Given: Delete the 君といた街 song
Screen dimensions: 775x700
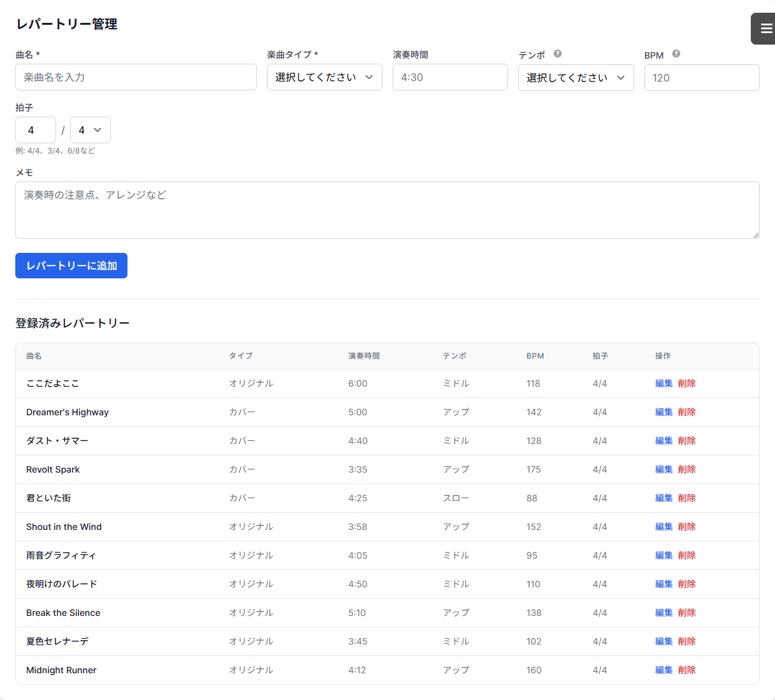Looking at the screenshot, I should [686, 498].
